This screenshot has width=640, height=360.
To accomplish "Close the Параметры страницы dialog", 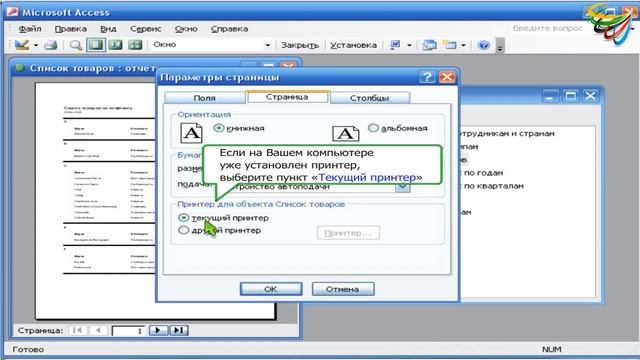I will click(447, 77).
